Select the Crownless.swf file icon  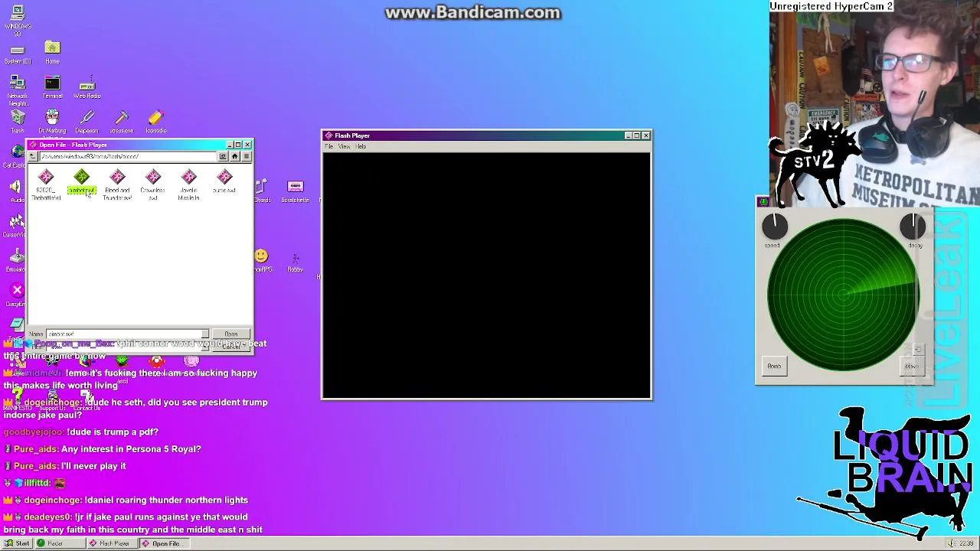153,178
